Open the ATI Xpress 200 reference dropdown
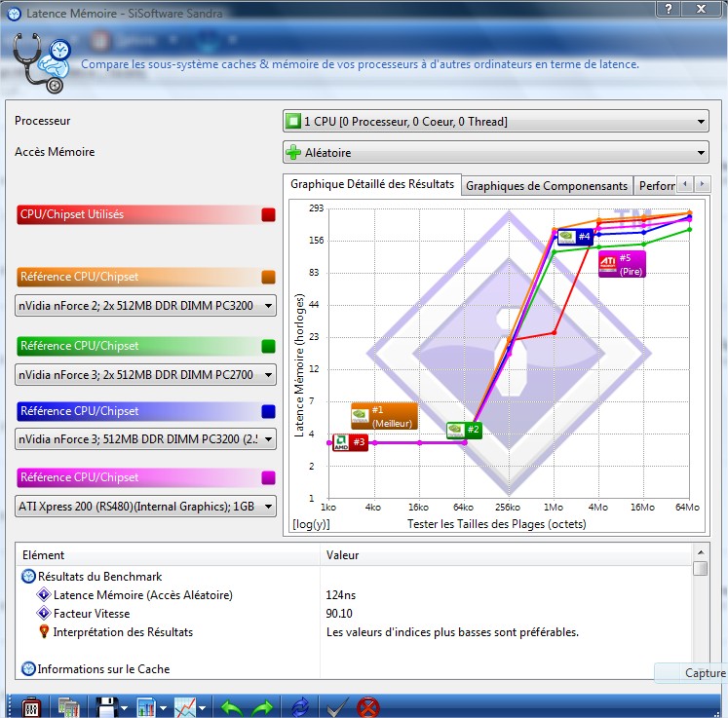Viewport: 728px width, 718px height. click(x=145, y=507)
